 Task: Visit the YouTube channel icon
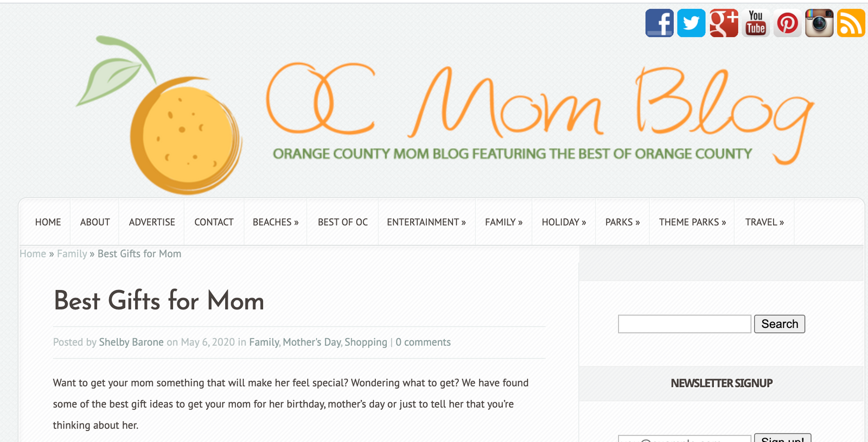755,23
